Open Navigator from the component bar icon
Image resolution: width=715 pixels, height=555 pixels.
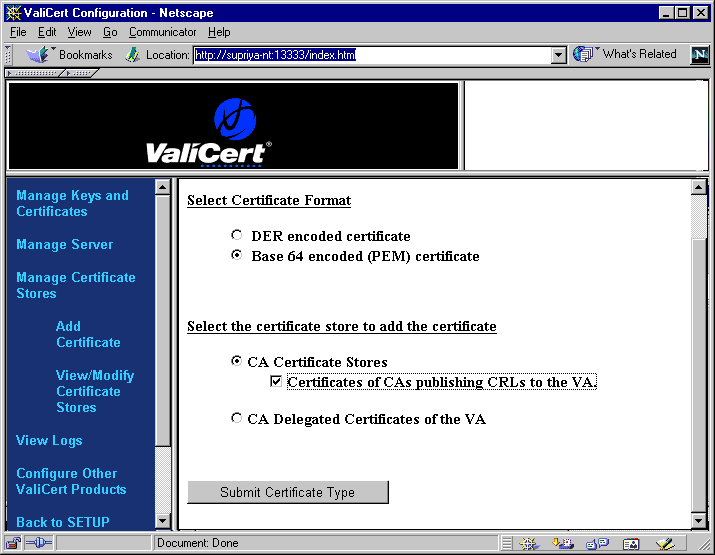click(529, 544)
